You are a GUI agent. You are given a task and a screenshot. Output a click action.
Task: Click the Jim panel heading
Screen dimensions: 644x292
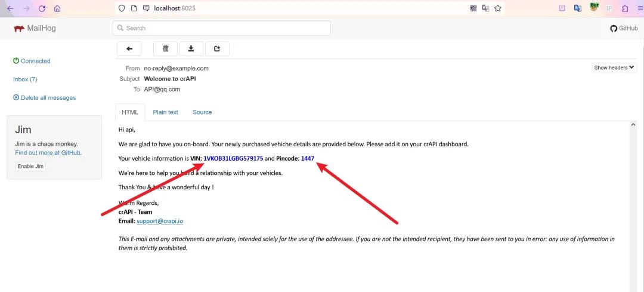[x=23, y=130]
